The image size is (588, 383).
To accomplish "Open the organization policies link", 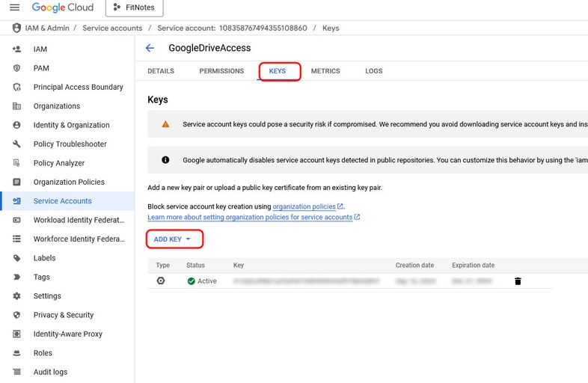I will click(304, 206).
